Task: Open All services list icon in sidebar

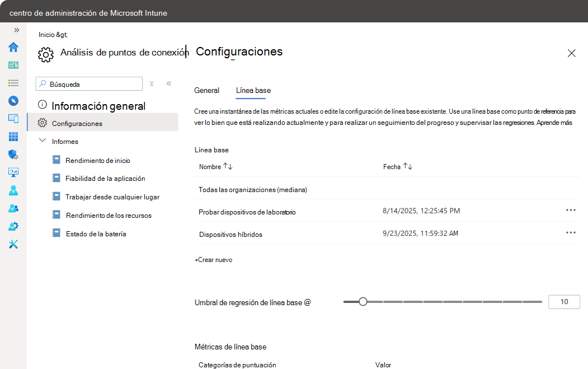Action: (x=13, y=83)
